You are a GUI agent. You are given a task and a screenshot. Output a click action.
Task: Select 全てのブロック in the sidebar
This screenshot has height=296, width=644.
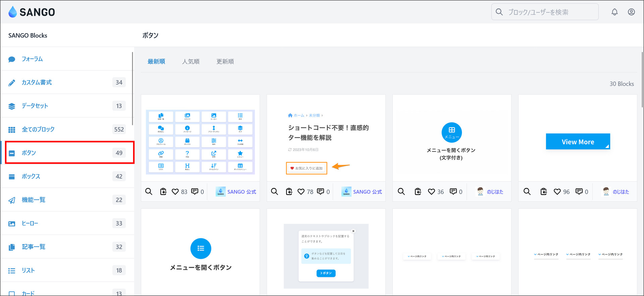click(x=38, y=130)
